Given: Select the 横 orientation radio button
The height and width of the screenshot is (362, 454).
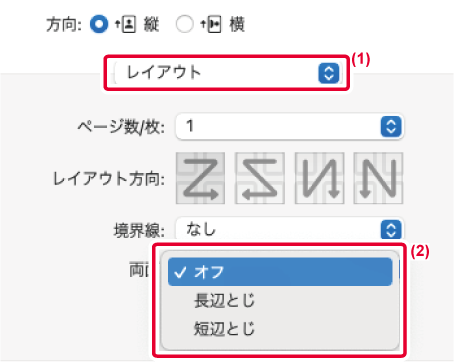Looking at the screenshot, I should [184, 24].
